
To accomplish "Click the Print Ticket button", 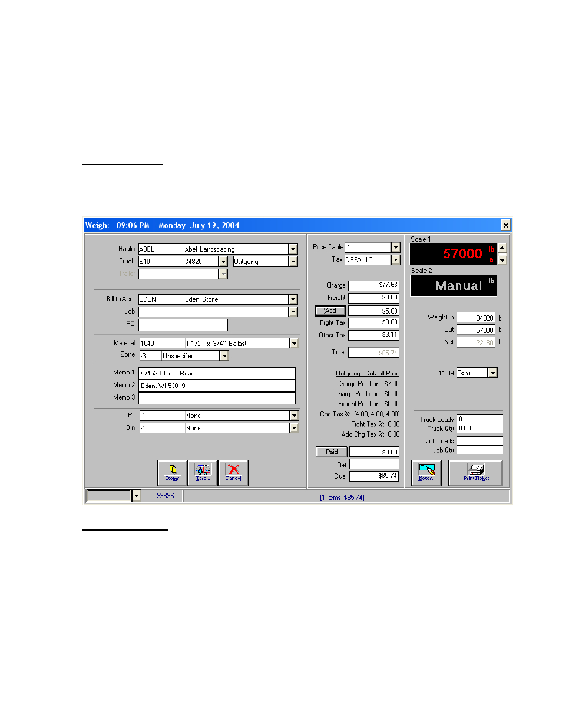I will pos(476,473).
